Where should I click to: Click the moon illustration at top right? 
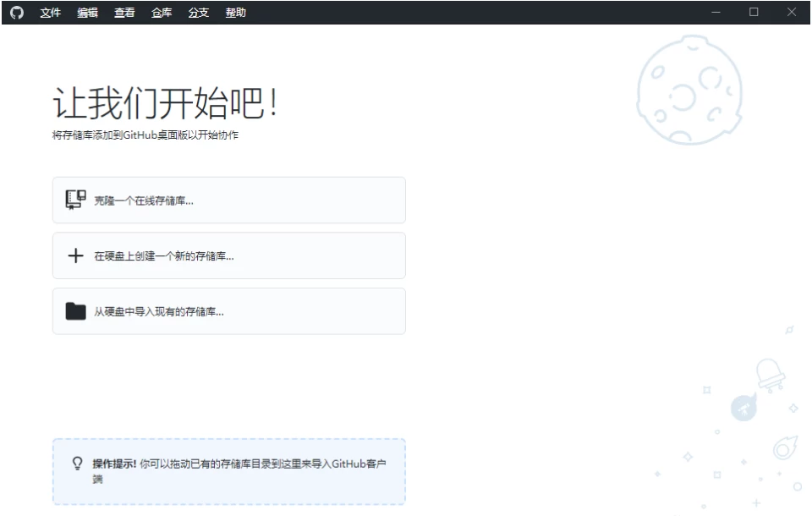coord(691,89)
